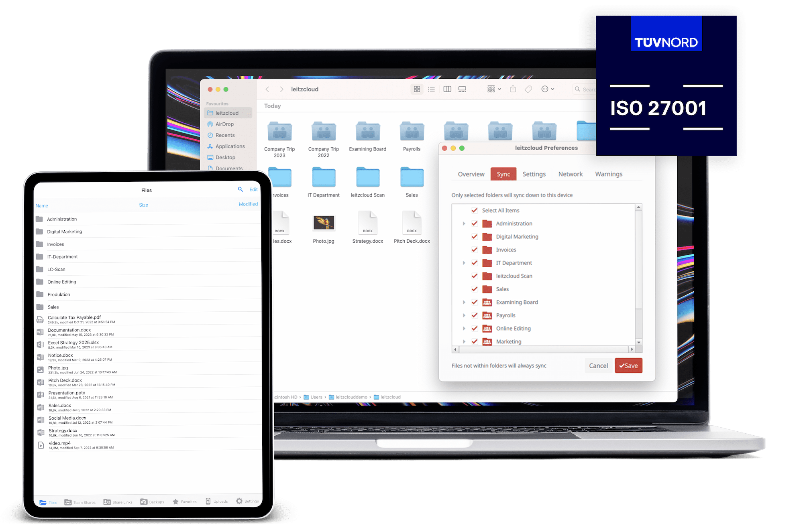Open Share Links tab on iPad

[118, 502]
